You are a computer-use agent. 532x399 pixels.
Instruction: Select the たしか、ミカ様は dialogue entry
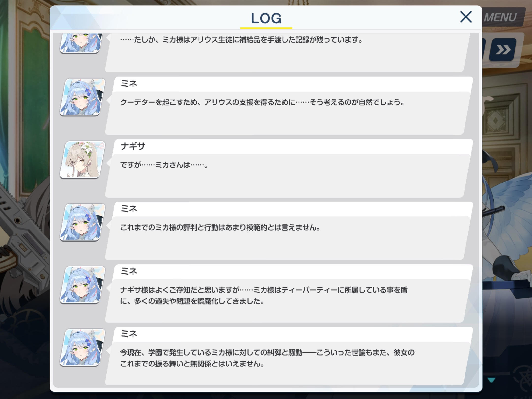289,53
